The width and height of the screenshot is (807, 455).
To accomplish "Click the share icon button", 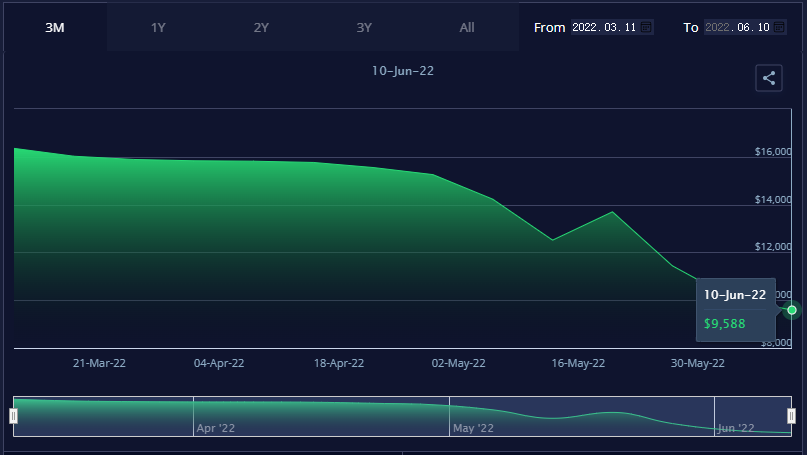I will pyautogui.click(x=768, y=78).
